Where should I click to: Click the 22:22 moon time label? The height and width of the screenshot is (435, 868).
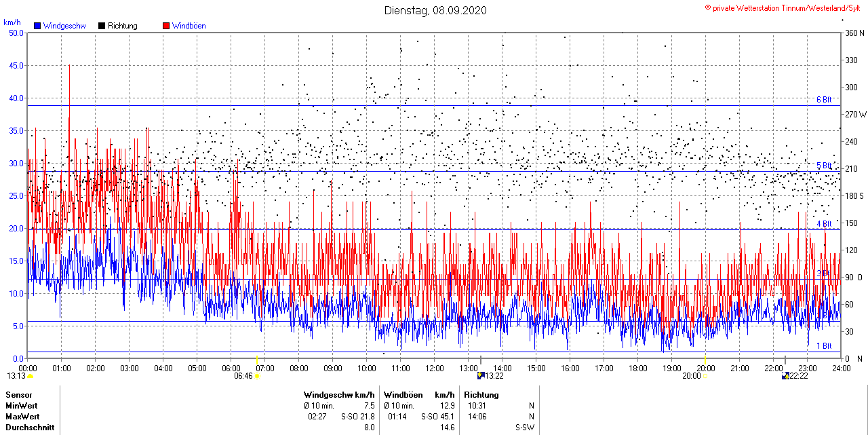tap(799, 375)
